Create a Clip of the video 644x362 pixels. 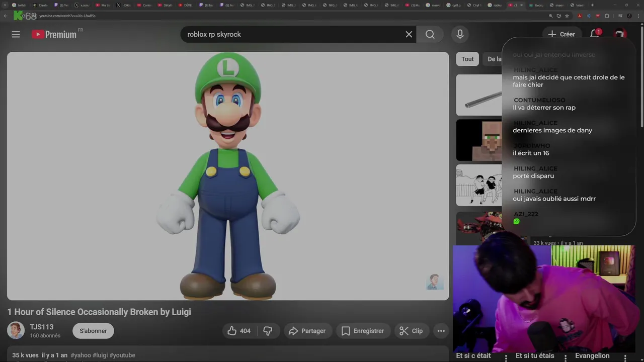point(411,331)
